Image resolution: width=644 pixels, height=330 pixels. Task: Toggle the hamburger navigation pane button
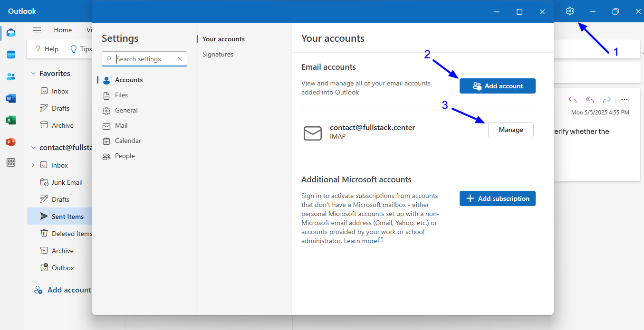point(37,30)
